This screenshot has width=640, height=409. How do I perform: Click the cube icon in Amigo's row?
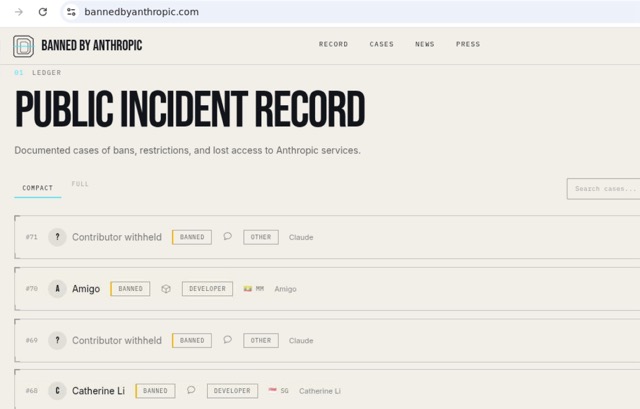[166, 289]
